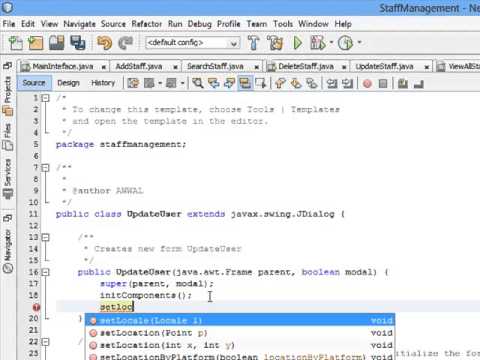Toggle Bookmark editor icon
480x360 pixels.
point(312,83)
